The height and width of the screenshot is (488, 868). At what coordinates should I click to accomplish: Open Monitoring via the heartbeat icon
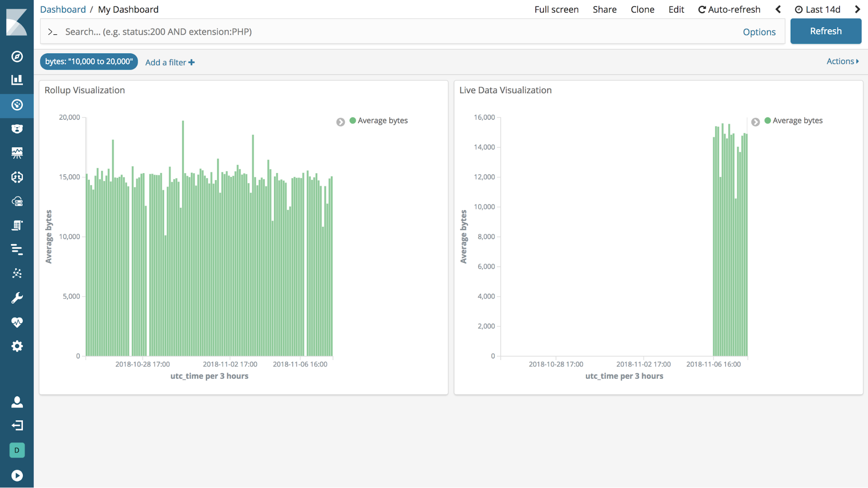click(x=17, y=322)
